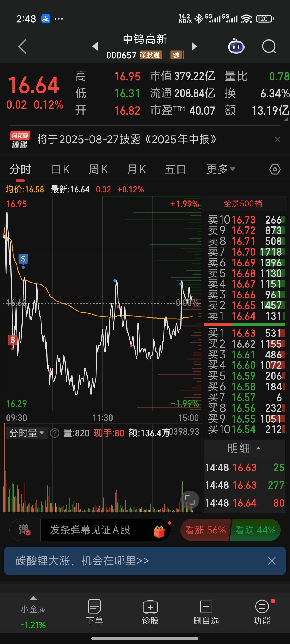Go back using the left arrow icon
The image size is (290, 644).
[23, 47]
